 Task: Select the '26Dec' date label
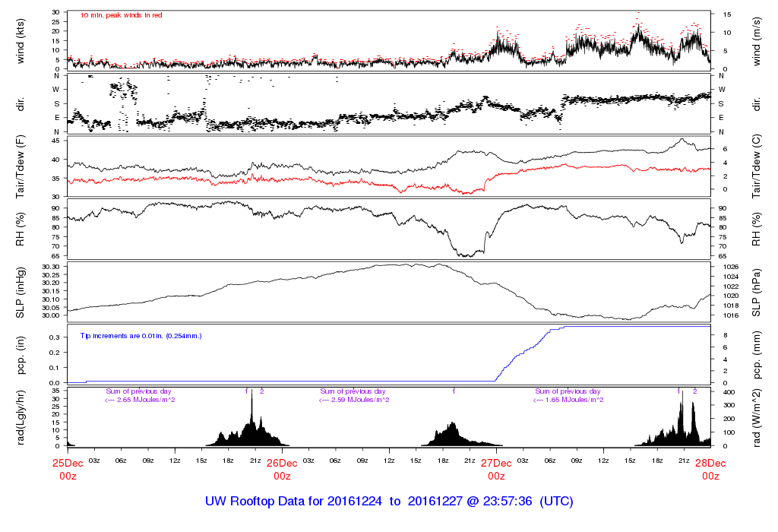[x=282, y=463]
